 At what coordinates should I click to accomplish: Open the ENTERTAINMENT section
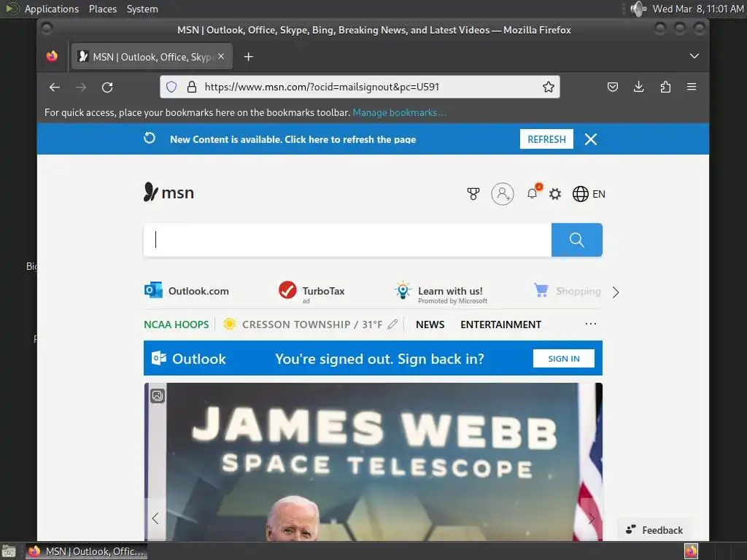coord(500,324)
